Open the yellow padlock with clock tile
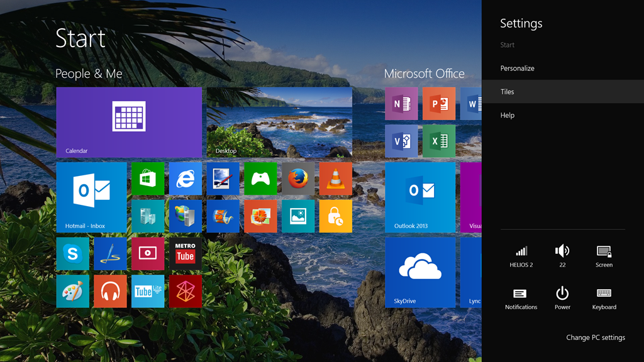 (x=336, y=216)
